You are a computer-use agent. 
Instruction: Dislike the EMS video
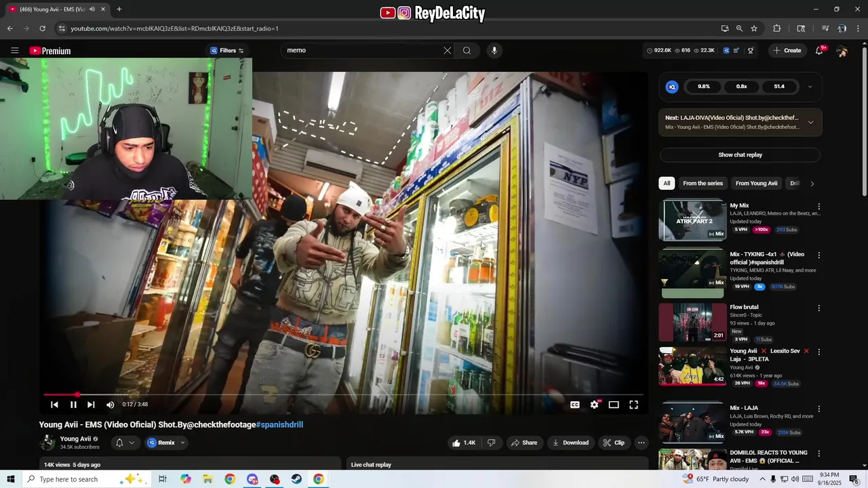click(492, 443)
